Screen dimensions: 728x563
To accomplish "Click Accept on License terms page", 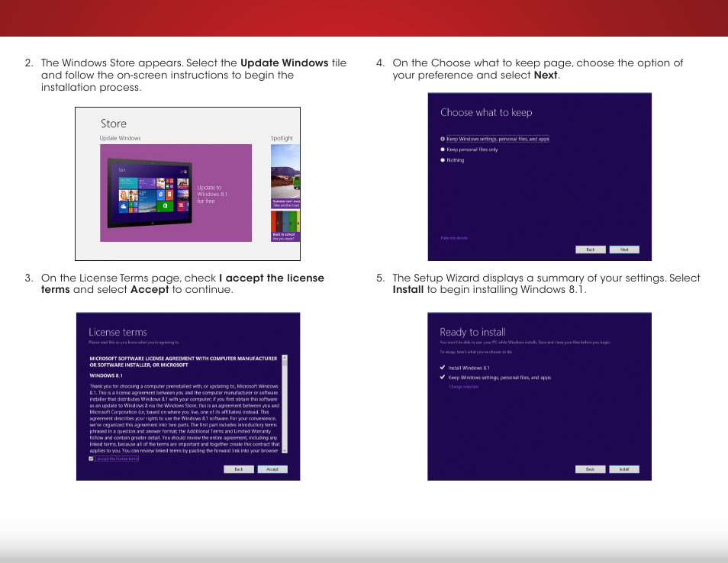I will pyautogui.click(x=272, y=469).
